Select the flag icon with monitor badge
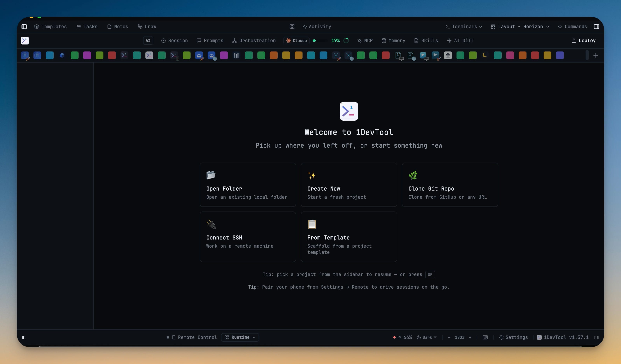The height and width of the screenshot is (364, 621). point(423,56)
